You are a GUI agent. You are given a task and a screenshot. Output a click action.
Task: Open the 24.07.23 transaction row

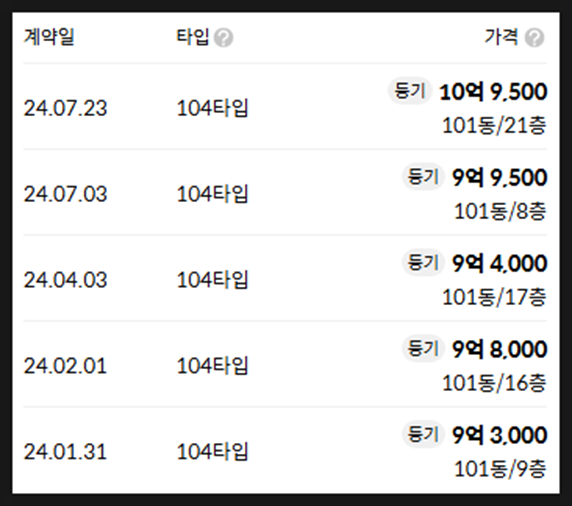[x=285, y=107]
